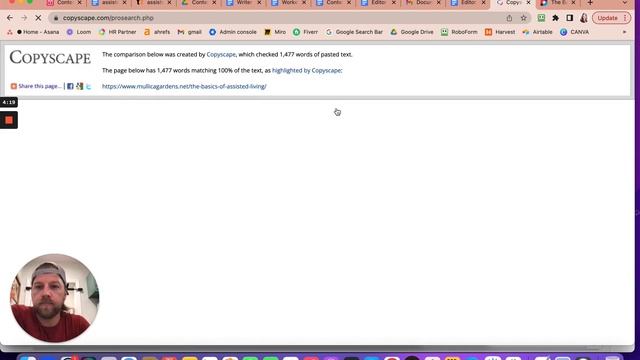Expand the tab search chevron
Image resolution: width=640 pixels, height=360 pixels.
[x=625, y=3]
